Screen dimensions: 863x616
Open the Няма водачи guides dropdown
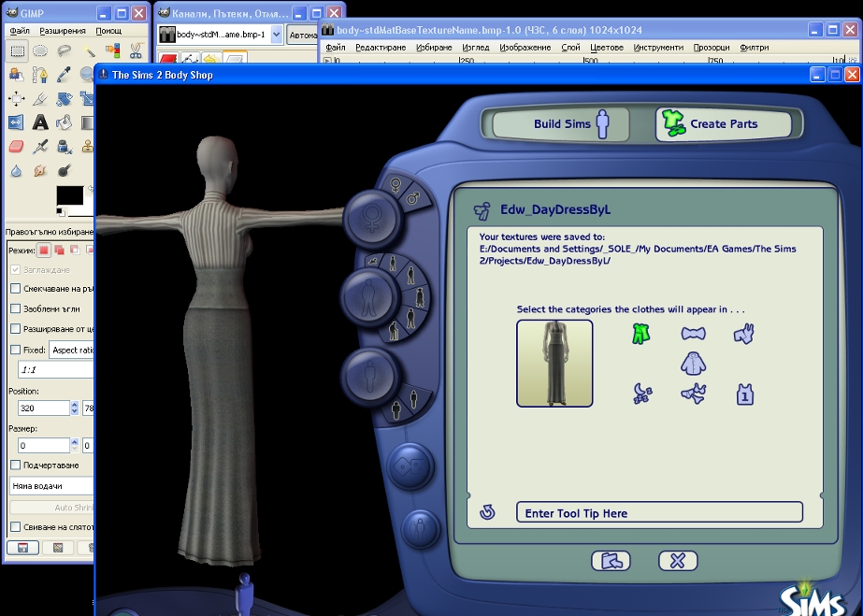(51, 486)
